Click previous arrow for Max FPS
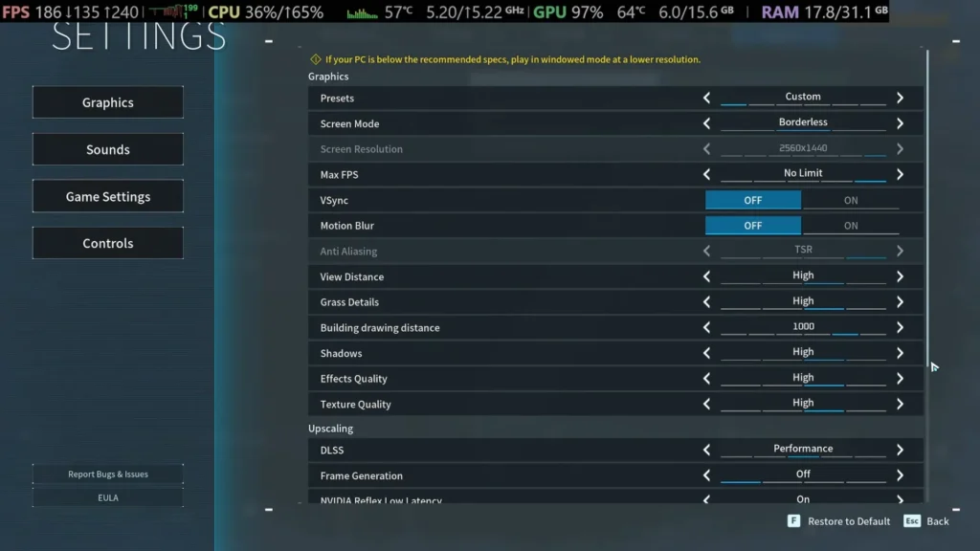The height and width of the screenshot is (551, 980). (707, 174)
